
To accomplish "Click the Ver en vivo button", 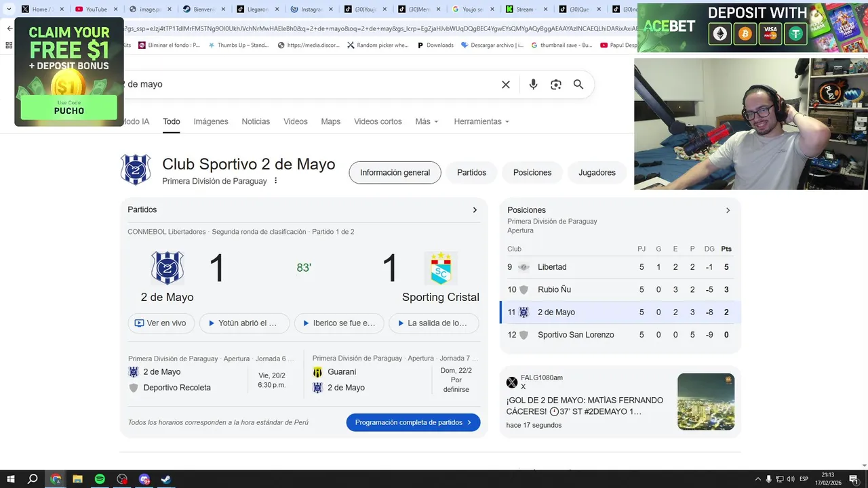I will (x=161, y=323).
